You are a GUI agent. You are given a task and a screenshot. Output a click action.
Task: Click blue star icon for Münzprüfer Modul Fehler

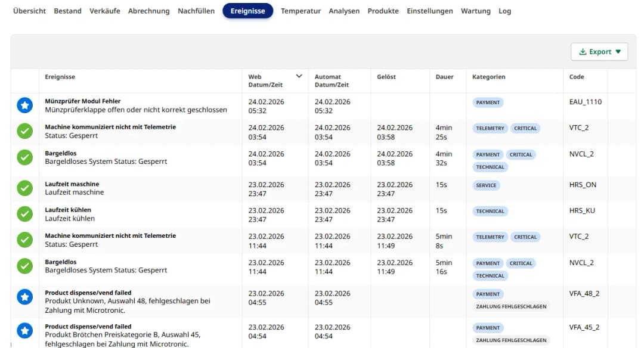point(24,106)
